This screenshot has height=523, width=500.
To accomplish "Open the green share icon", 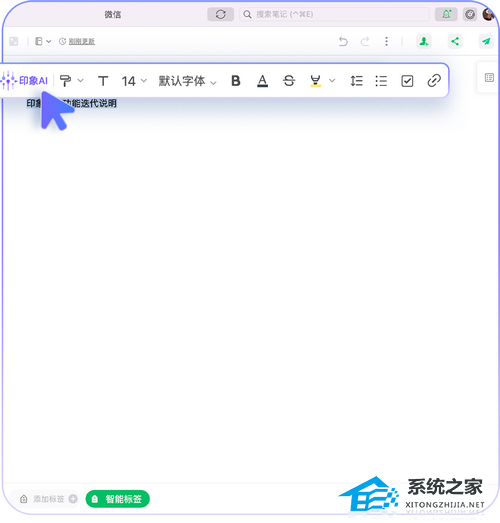I will 455,41.
